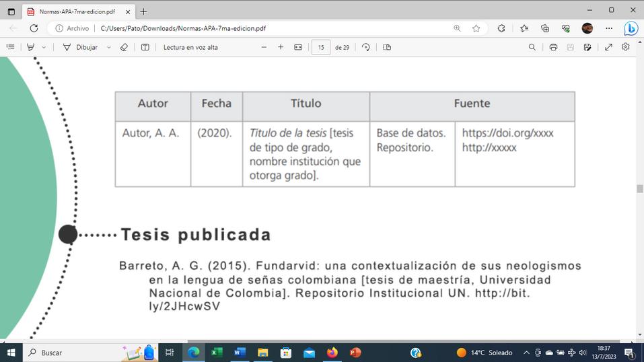Zoom out with the minus button

coord(264,47)
